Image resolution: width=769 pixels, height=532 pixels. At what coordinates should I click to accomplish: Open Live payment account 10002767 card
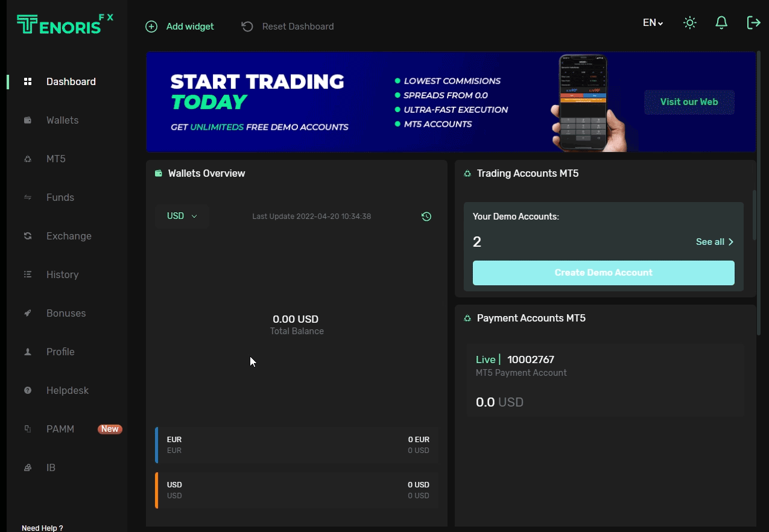point(605,381)
